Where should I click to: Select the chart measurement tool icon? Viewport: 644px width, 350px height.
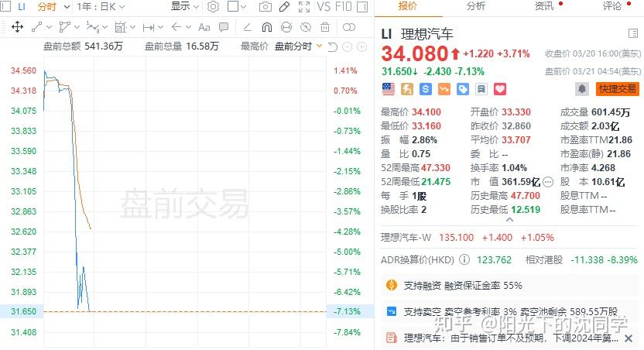(x=120, y=28)
